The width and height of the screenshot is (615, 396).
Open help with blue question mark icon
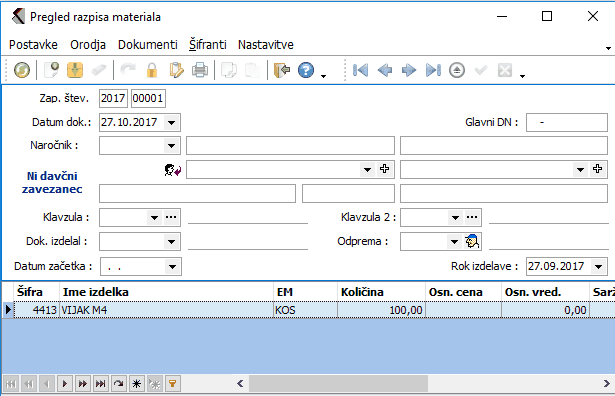306,71
